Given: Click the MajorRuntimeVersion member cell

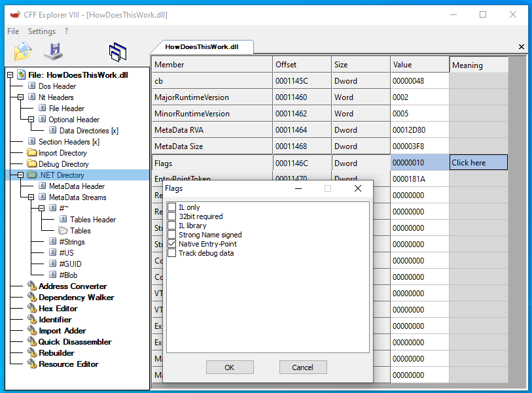Looking at the screenshot, I should tap(212, 97).
